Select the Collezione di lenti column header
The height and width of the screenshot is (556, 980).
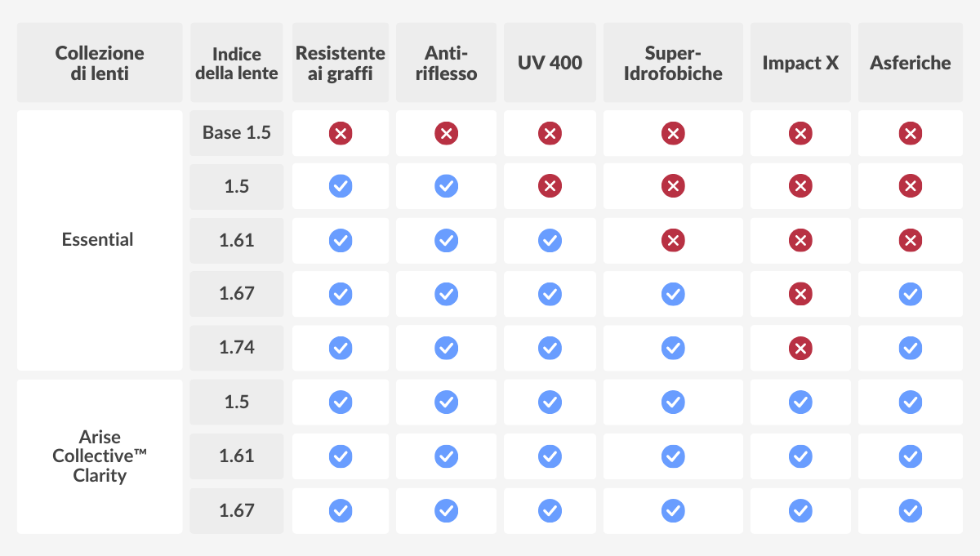click(100, 63)
